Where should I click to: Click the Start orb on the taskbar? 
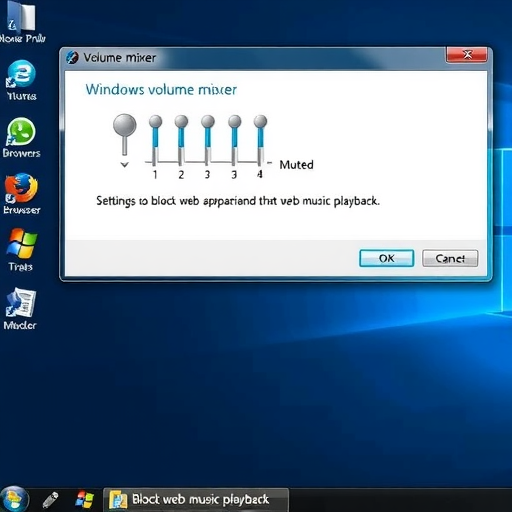click(x=14, y=499)
